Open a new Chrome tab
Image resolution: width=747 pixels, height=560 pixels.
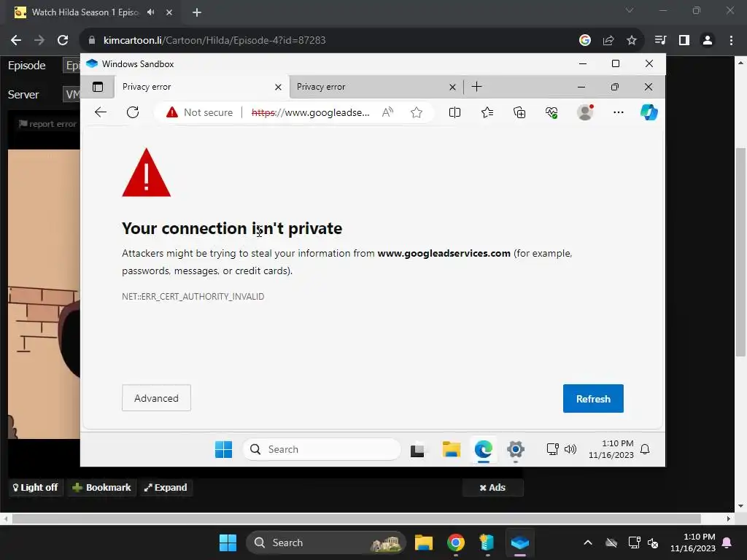click(x=197, y=12)
